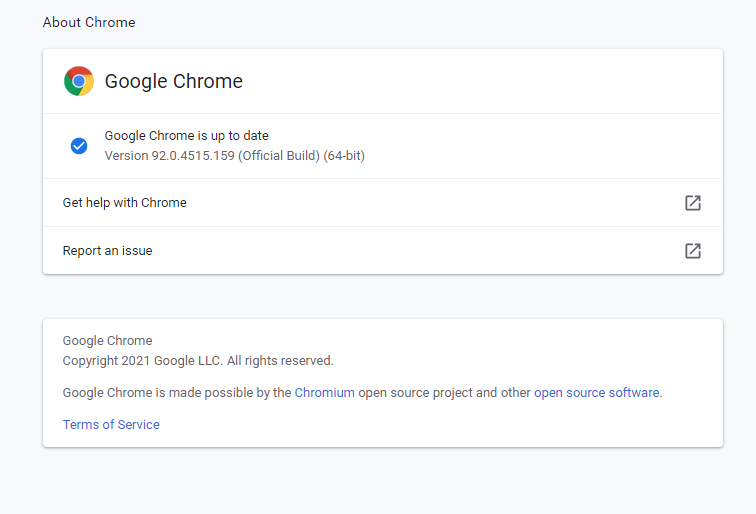The height and width of the screenshot is (514, 756).
Task: Open external link icon for Report an issue
Action: click(693, 251)
